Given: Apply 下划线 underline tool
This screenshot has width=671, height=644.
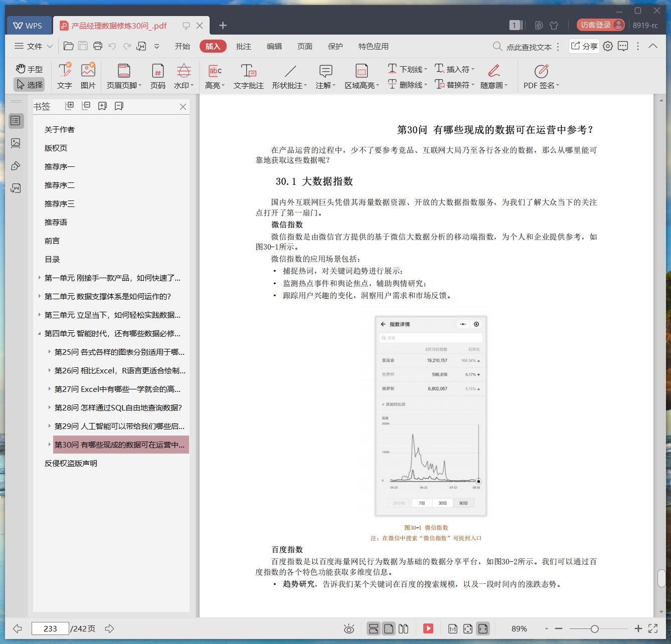Looking at the screenshot, I should coord(407,69).
